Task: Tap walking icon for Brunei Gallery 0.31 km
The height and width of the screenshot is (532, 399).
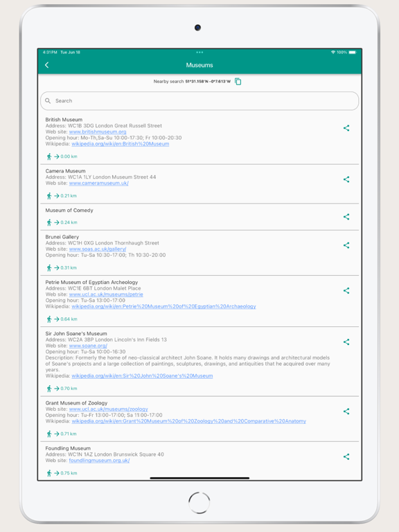Action: pos(49,267)
